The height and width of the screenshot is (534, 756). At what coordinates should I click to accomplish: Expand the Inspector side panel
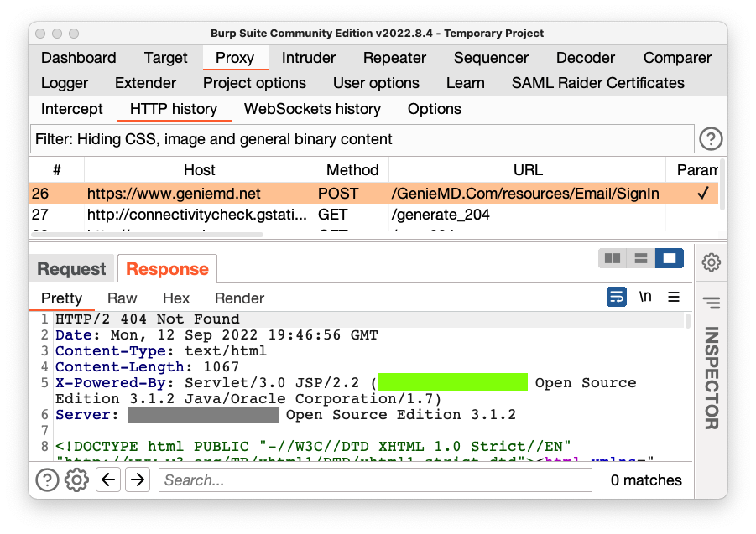coord(712,377)
